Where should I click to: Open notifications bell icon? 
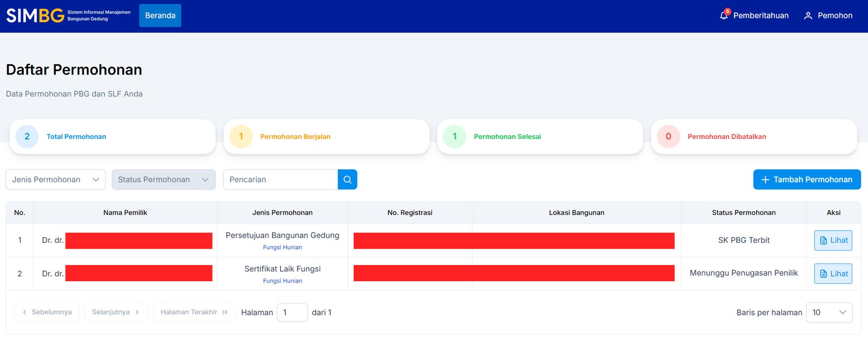(724, 15)
